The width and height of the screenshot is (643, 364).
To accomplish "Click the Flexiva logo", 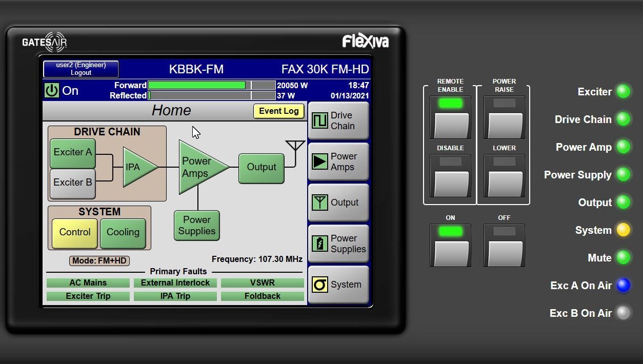I will (x=366, y=41).
